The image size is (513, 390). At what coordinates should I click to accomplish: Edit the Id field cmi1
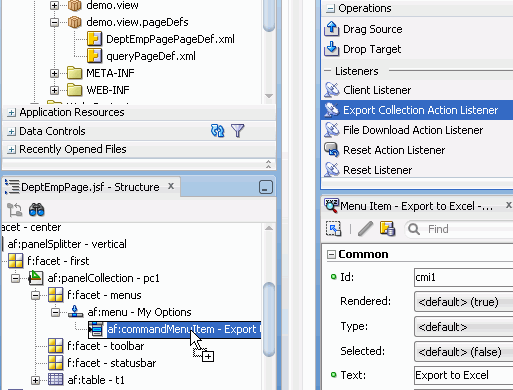pyautogui.click(x=464, y=277)
